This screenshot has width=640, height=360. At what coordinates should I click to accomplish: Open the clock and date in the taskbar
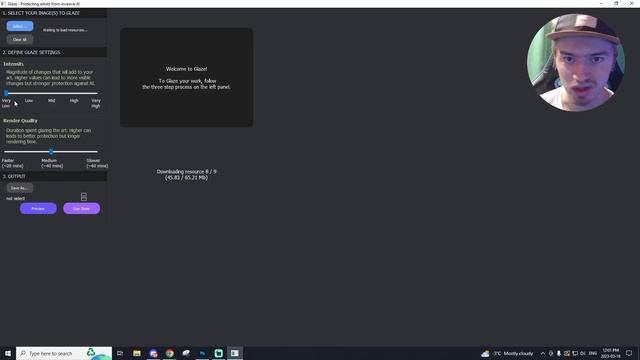point(611,353)
